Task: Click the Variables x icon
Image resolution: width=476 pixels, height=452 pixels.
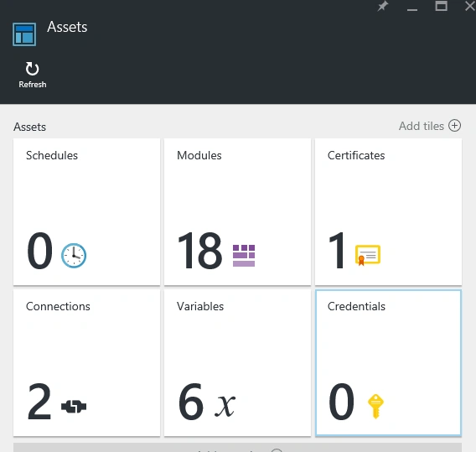Action: point(225,405)
